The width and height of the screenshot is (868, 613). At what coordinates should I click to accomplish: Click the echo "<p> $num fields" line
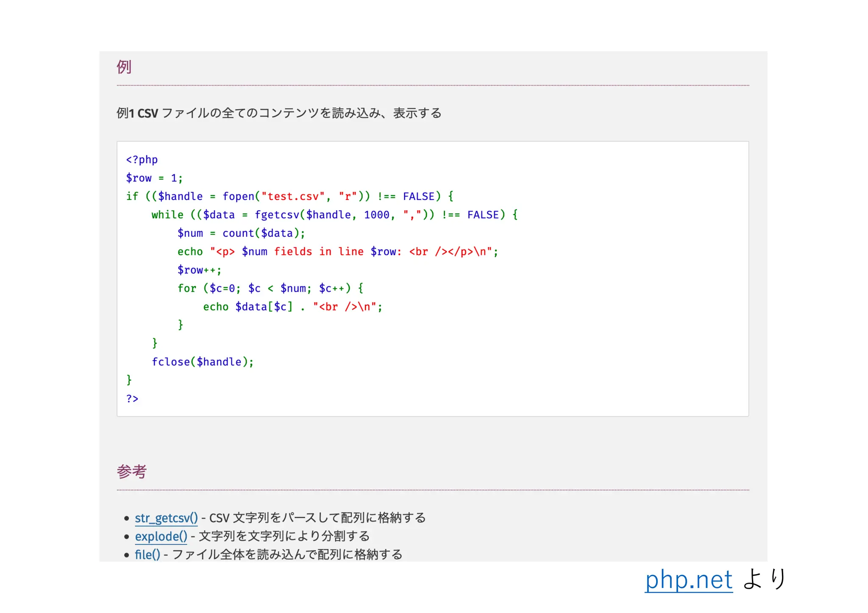[338, 252]
